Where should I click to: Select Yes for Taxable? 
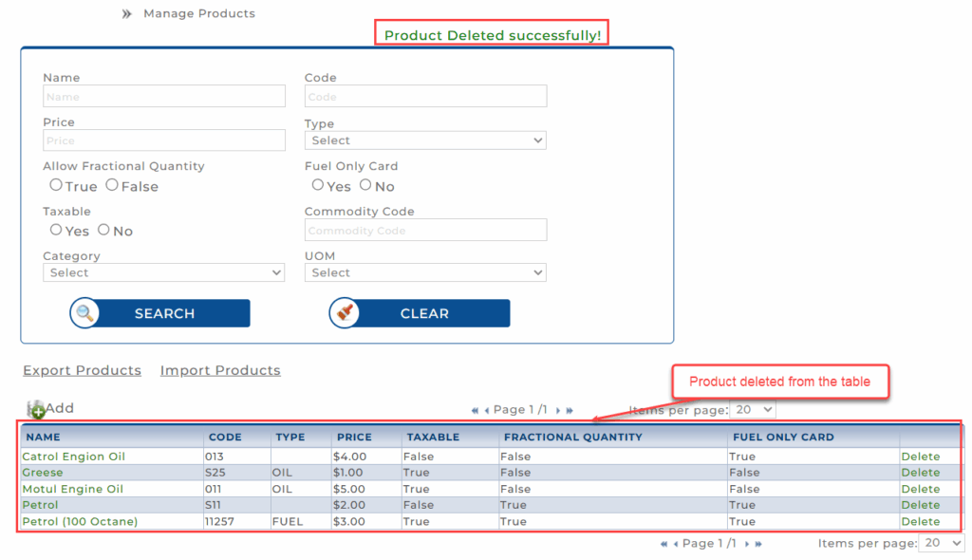[56, 230]
